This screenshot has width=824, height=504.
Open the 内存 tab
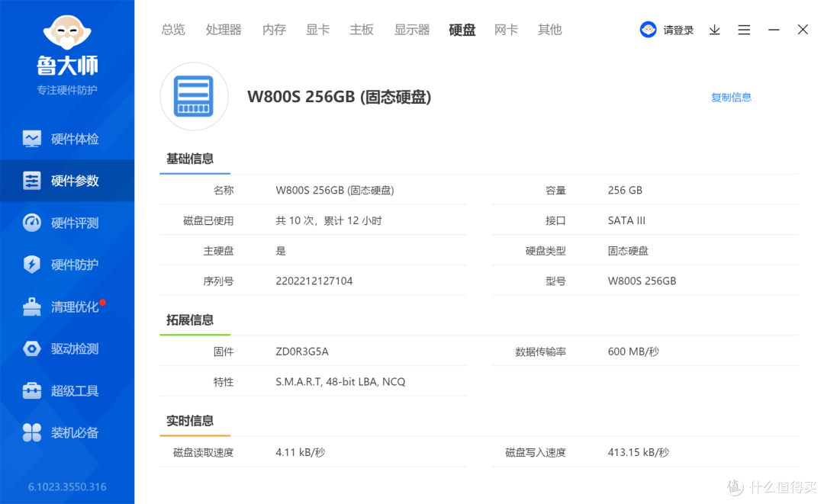pyautogui.click(x=275, y=30)
